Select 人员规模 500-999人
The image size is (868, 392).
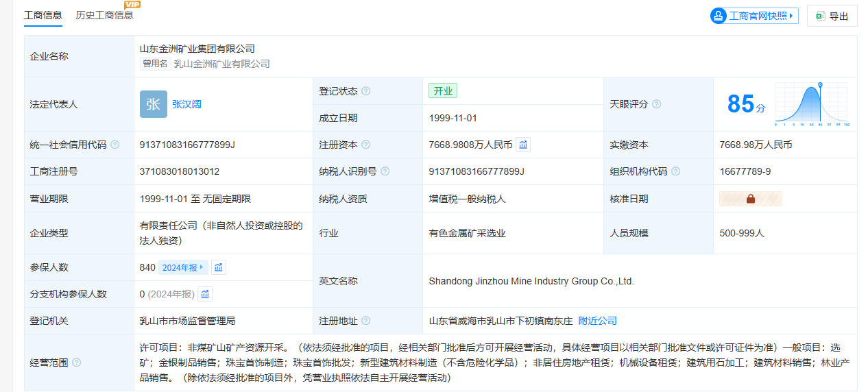(x=742, y=233)
